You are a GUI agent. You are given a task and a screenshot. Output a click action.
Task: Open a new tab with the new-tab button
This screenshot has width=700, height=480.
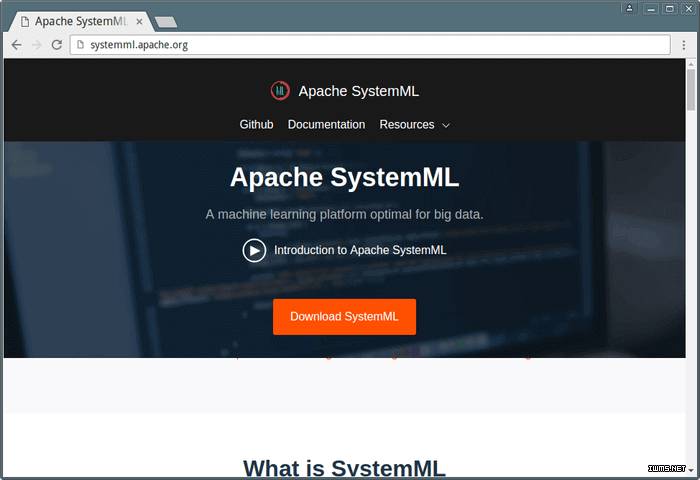[x=166, y=22]
